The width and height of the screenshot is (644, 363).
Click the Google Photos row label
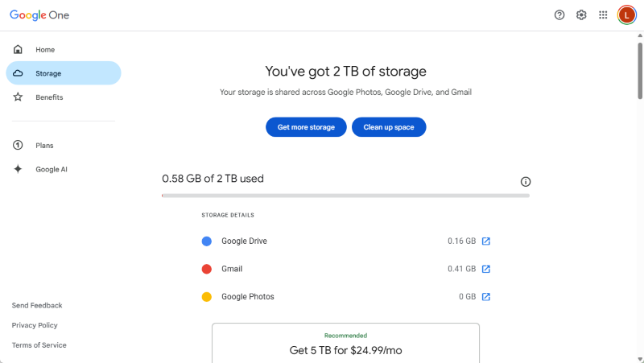click(x=248, y=297)
